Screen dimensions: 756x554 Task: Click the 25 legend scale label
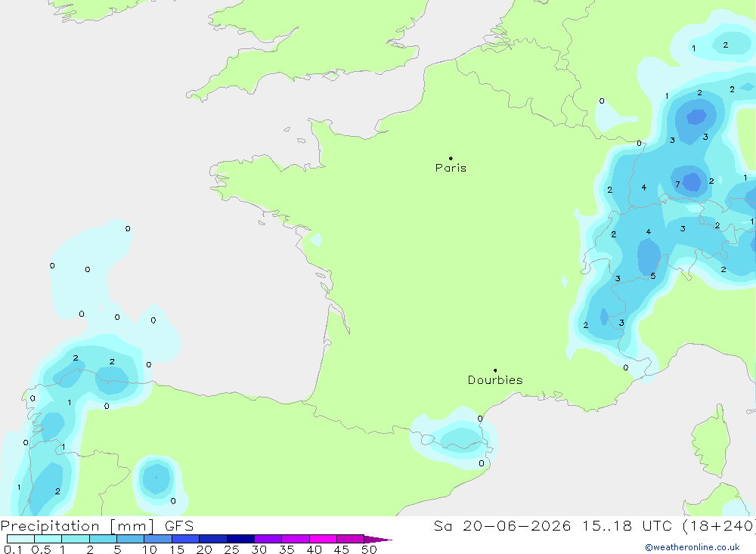[x=231, y=549]
